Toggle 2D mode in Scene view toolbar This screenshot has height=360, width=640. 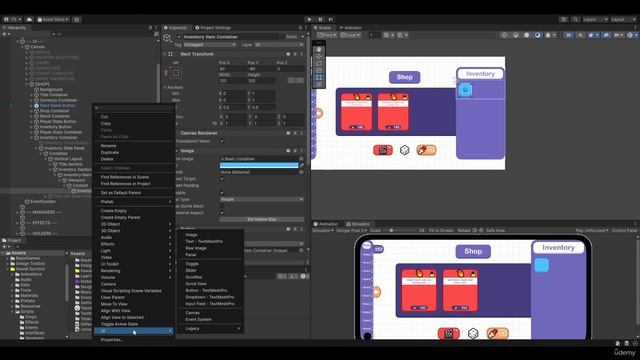click(568, 35)
